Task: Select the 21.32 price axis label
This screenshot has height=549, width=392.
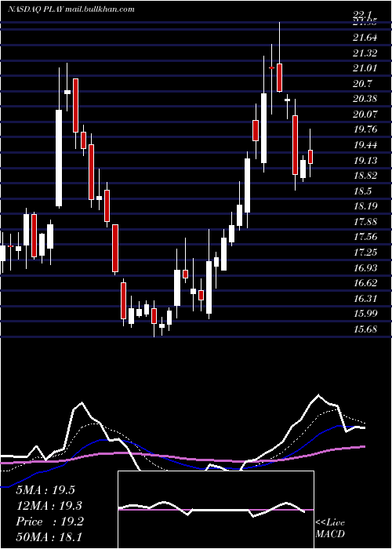Action: 365,53
